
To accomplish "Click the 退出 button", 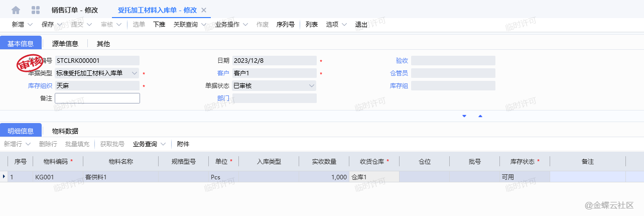I will coord(361,25).
